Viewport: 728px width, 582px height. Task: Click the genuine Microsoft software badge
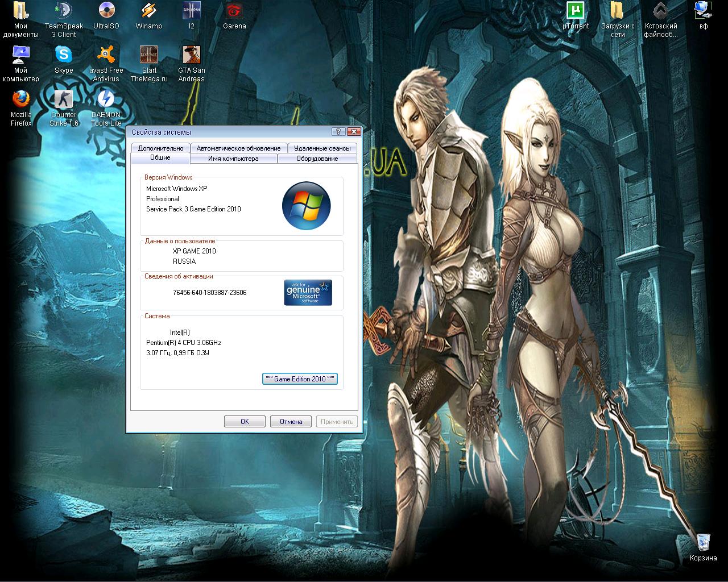click(308, 293)
